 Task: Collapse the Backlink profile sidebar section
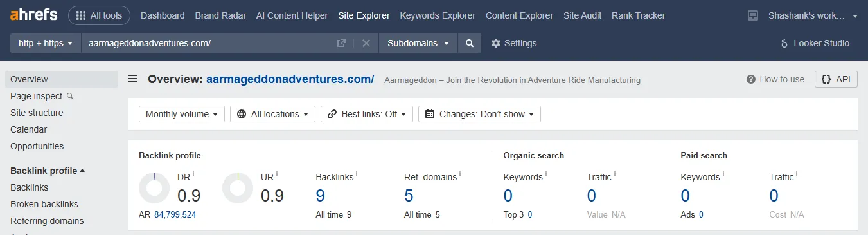pos(48,171)
